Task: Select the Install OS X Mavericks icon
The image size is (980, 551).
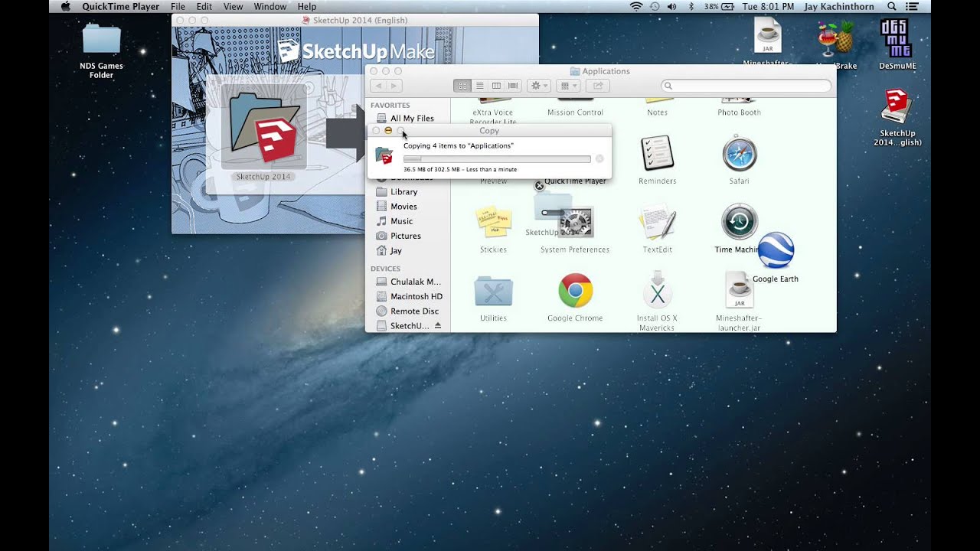Action: (x=657, y=291)
